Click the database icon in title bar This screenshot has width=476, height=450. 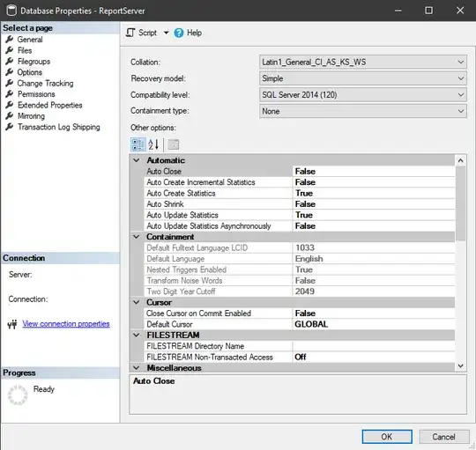11,11
